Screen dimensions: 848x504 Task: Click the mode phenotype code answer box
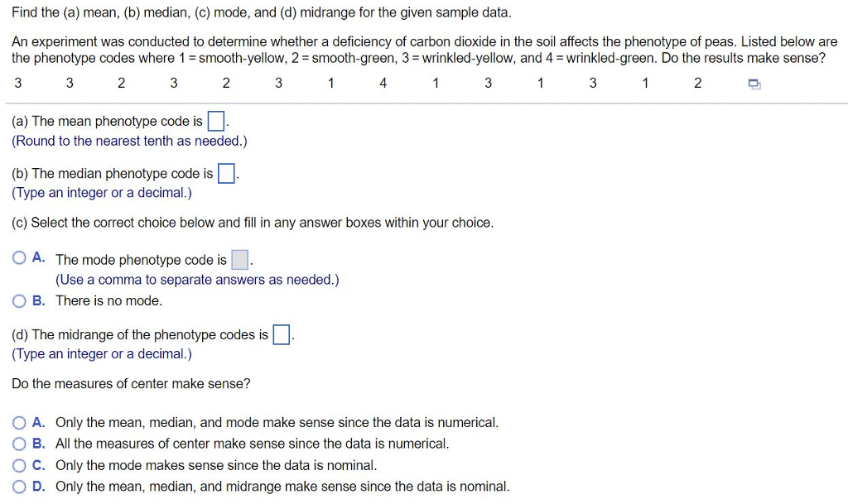coord(239,260)
